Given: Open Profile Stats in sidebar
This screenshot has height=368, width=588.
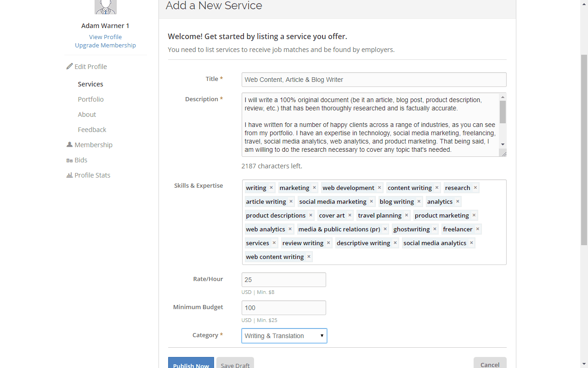Looking at the screenshot, I should pyautogui.click(x=88, y=175).
